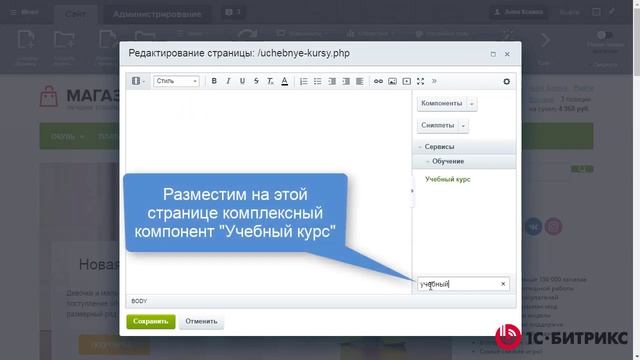The height and width of the screenshot is (360, 640).
Task: Save the page with Сохранить
Action: pyautogui.click(x=151, y=322)
